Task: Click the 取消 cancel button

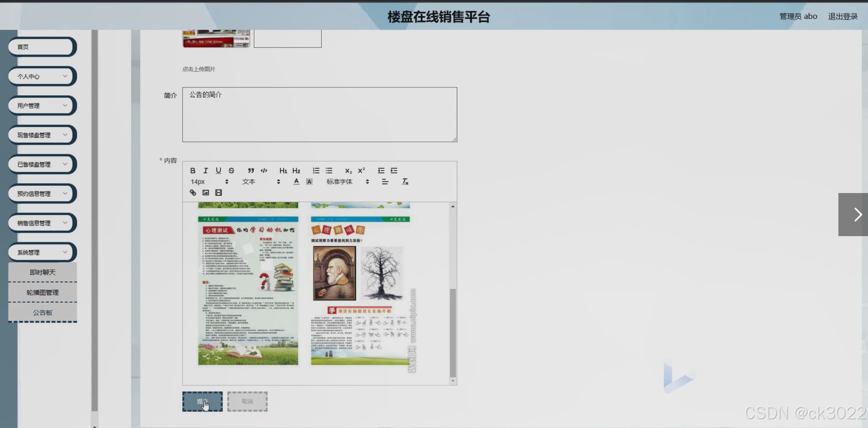Action: click(x=247, y=401)
